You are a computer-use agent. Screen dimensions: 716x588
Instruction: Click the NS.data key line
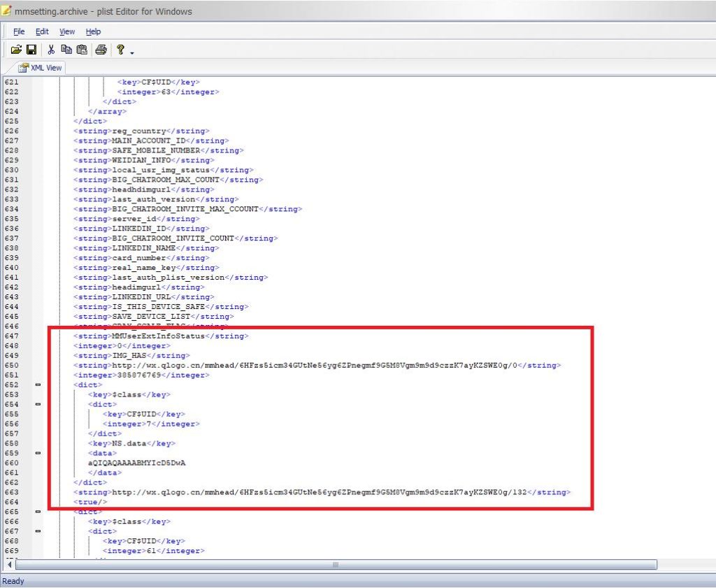pyautogui.click(x=131, y=443)
